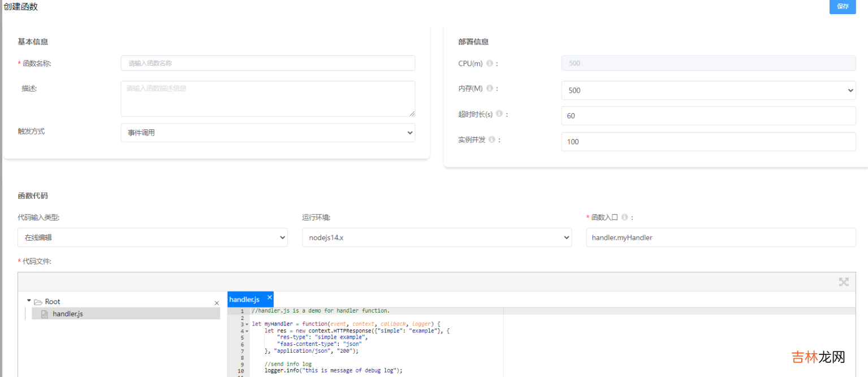Select the handler.js editor tab
Screen dimensions: 868x377
pyautogui.click(x=244, y=300)
